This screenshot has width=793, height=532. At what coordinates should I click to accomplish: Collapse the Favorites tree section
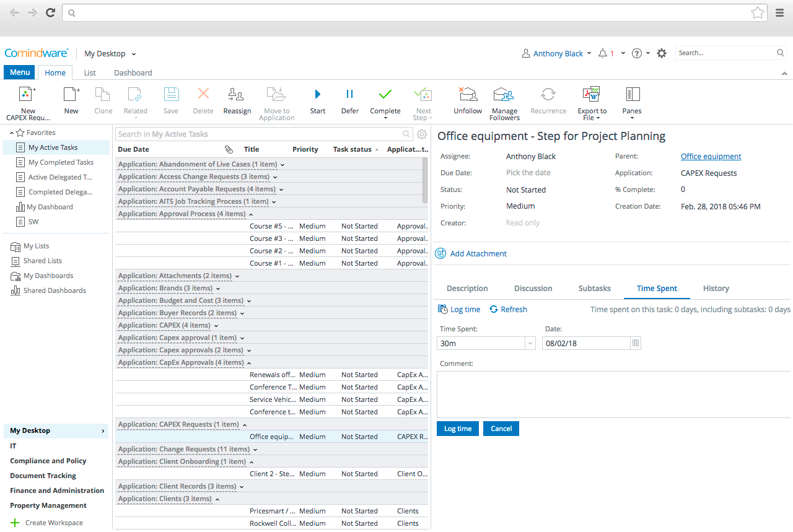pyautogui.click(x=12, y=133)
